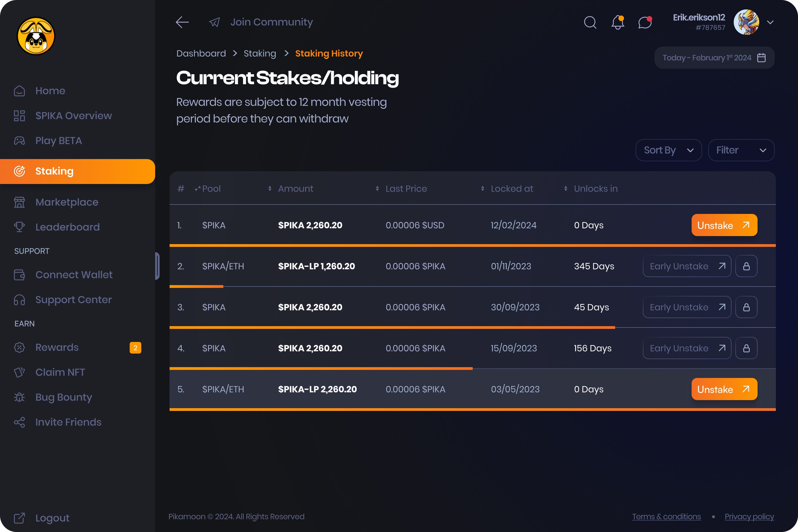
Task: Unstake the first $PIKA position
Action: tap(724, 225)
